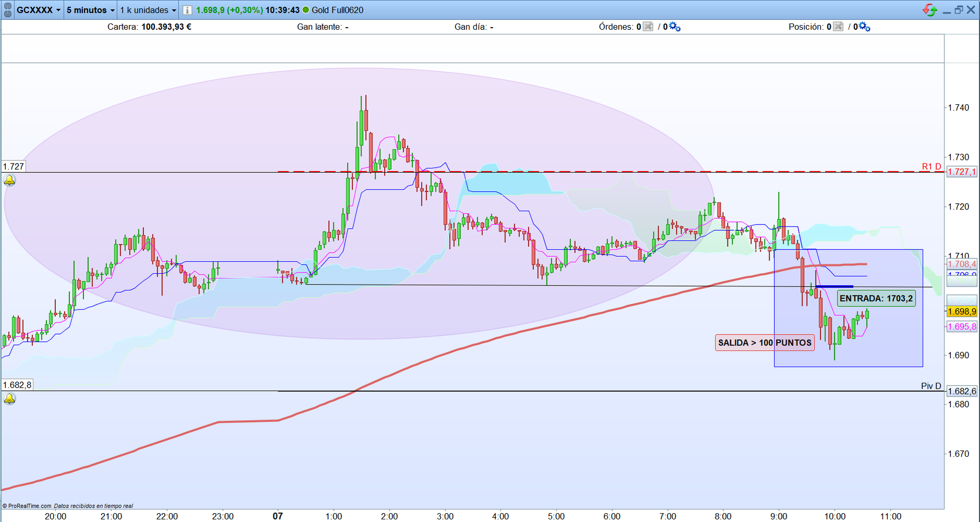Click the red-green trading arrows icon
This screenshot has width=980, height=522.
point(929,10)
